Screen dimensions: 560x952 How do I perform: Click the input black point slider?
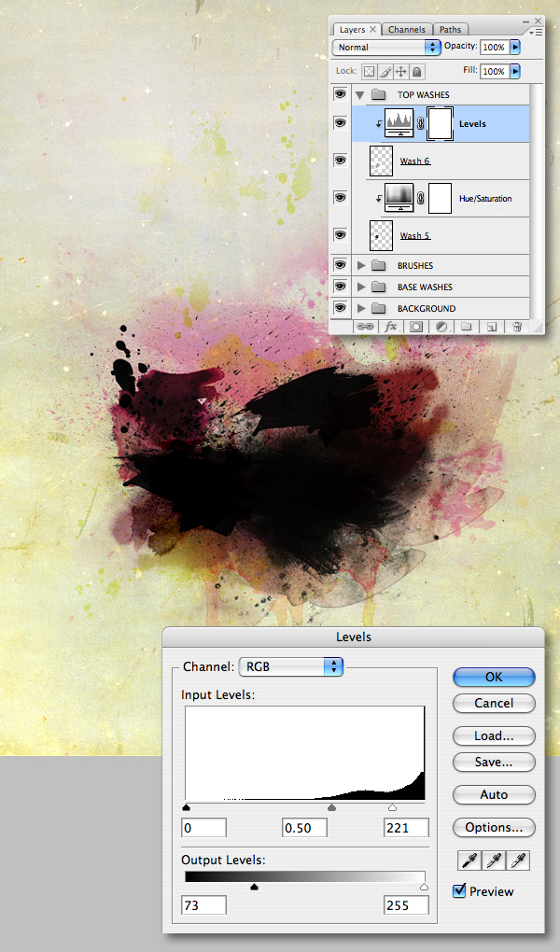click(x=186, y=807)
